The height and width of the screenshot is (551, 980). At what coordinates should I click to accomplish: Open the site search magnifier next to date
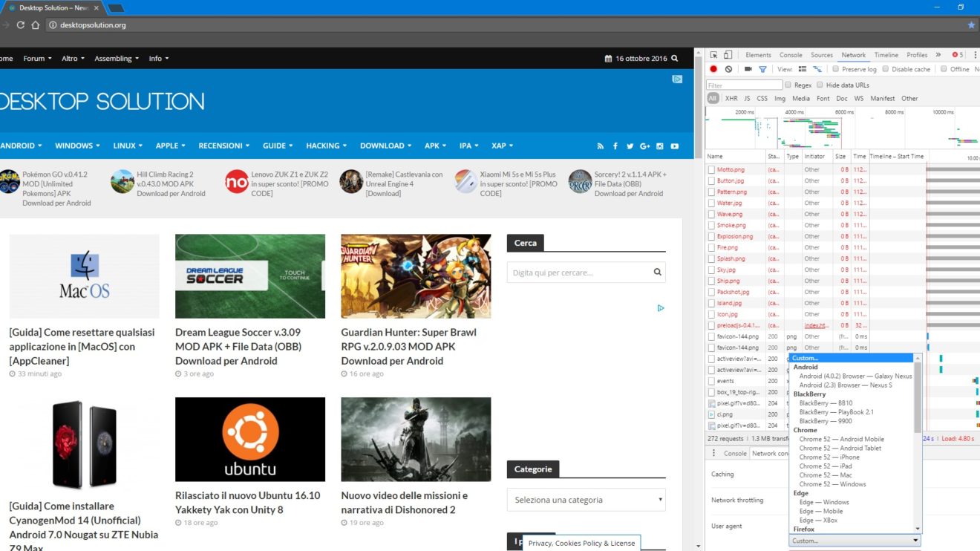[674, 59]
